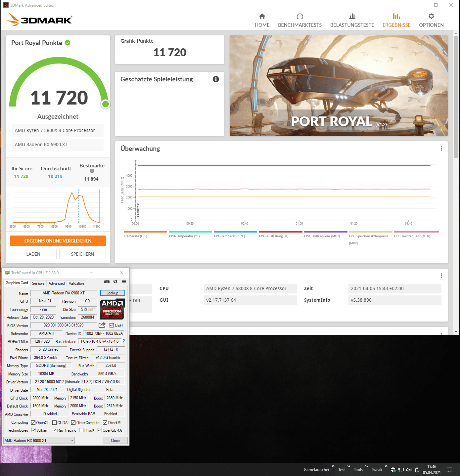Click the Port Royal benchmark banner image

tap(339, 86)
